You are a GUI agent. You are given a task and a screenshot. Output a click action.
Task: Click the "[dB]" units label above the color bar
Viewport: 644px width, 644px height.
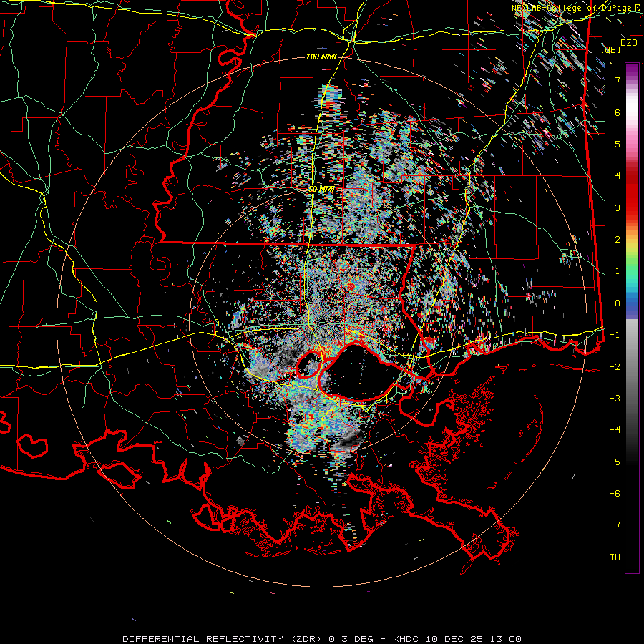(611, 49)
